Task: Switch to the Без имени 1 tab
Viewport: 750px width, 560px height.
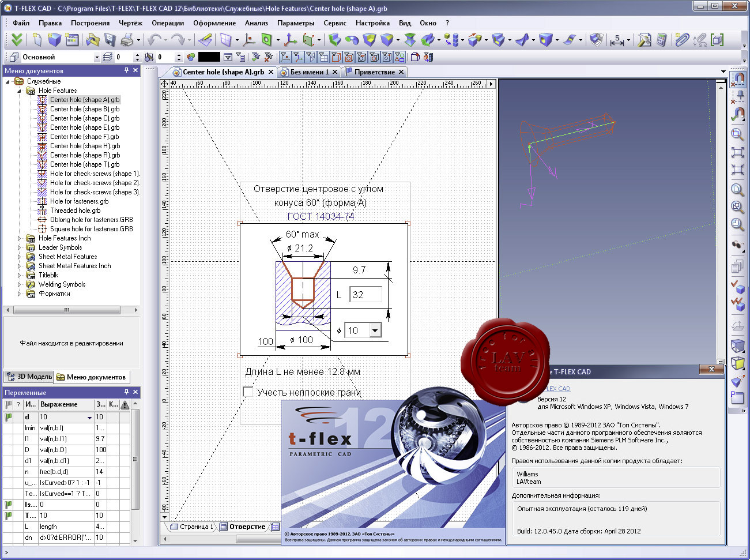Action: [310, 72]
